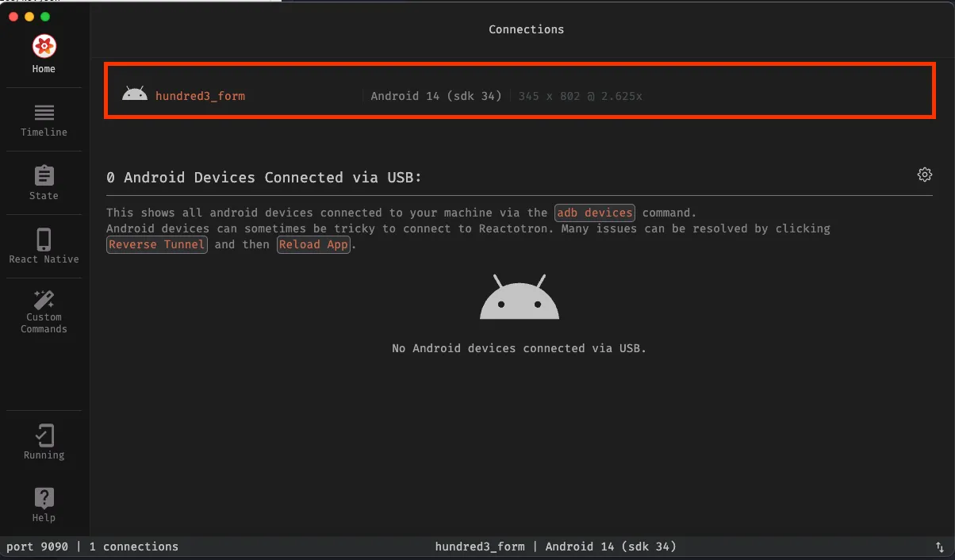Click 1 connections in the status bar
Viewport: 955px width, 560px height.
tap(134, 547)
